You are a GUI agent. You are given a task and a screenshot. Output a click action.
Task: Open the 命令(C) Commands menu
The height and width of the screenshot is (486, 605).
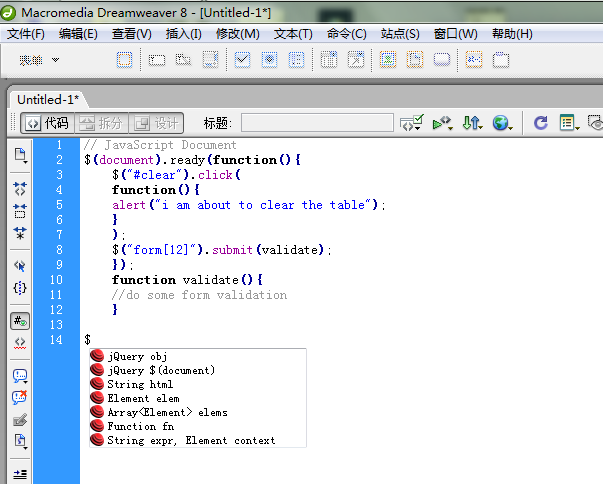(x=346, y=34)
